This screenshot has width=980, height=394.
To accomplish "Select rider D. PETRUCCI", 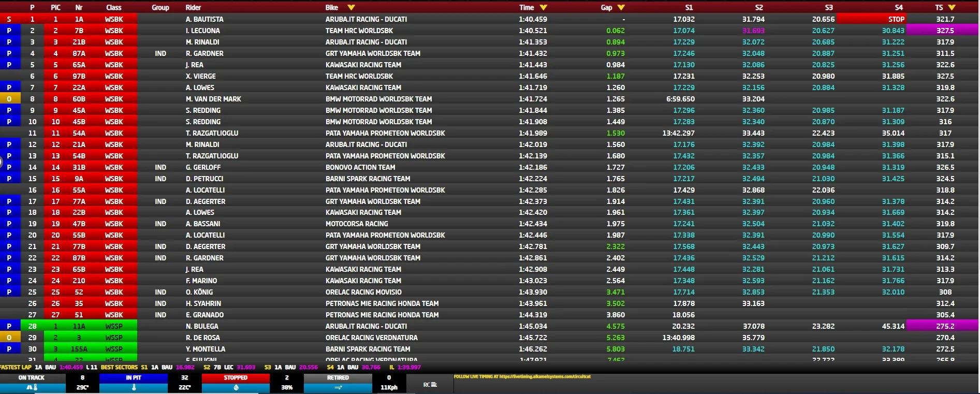I will click(x=204, y=179).
